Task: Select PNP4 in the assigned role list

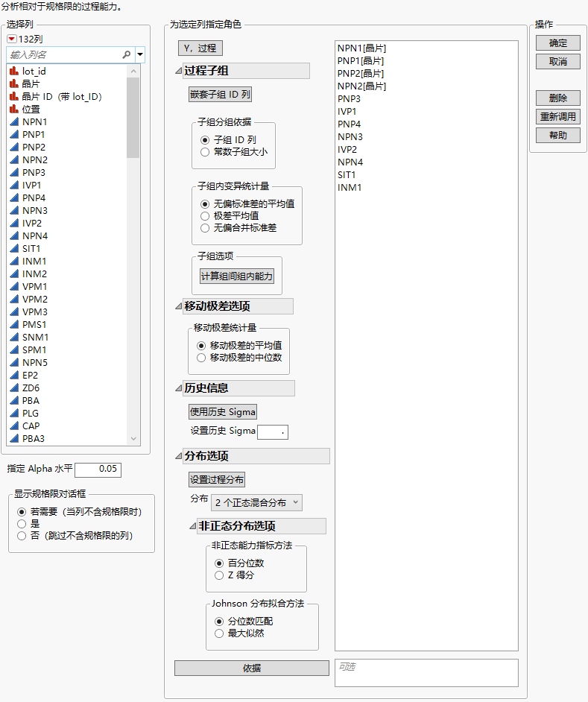Action: (350, 124)
